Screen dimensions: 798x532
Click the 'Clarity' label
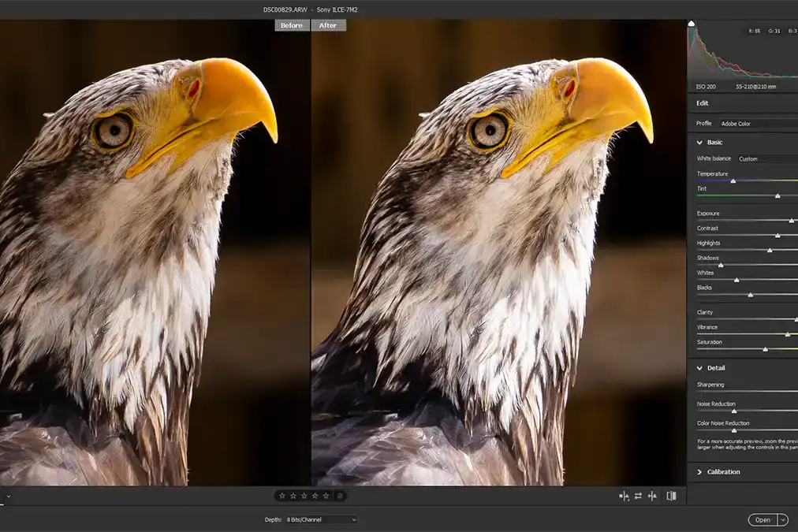pos(705,312)
